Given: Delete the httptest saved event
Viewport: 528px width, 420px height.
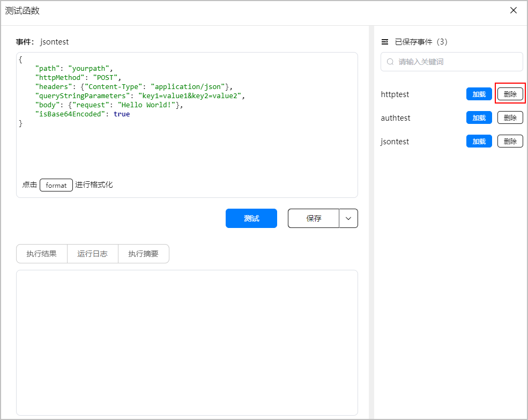Looking at the screenshot, I should (x=510, y=94).
